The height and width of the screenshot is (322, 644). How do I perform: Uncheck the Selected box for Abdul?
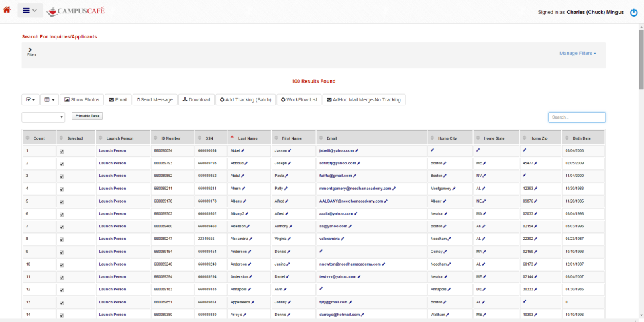[62, 176]
